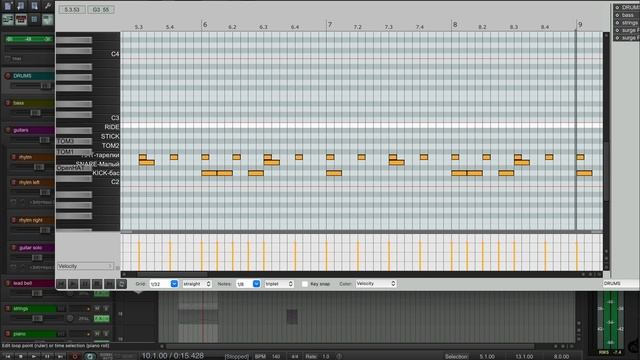Adjust the DRUMS track volume fader
640x360 pixels.
[45, 86]
